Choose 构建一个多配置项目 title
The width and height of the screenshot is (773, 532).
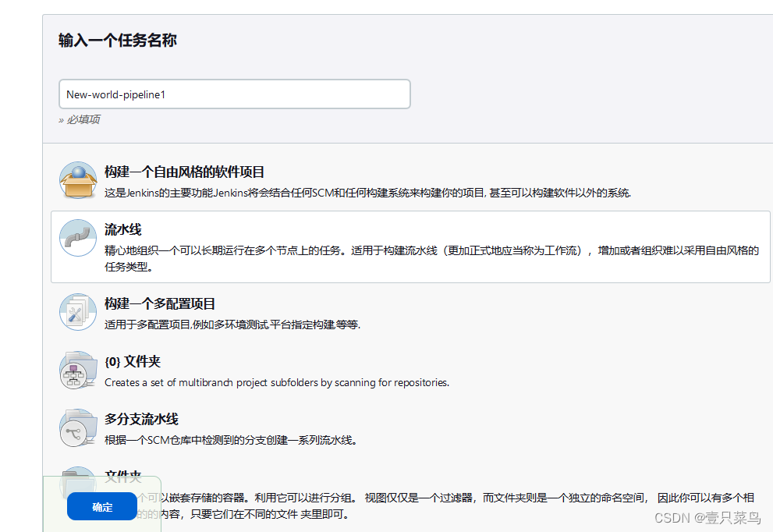160,303
